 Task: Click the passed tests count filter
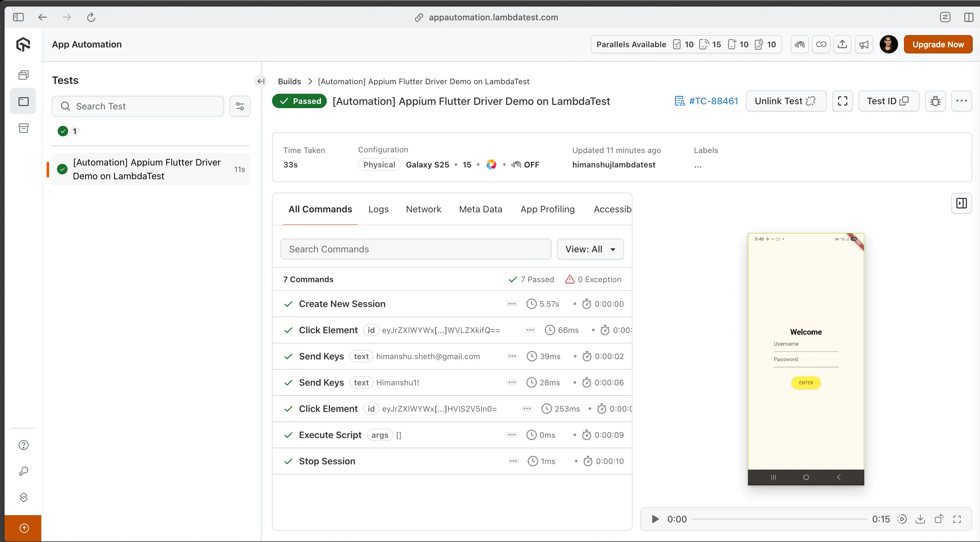point(68,131)
